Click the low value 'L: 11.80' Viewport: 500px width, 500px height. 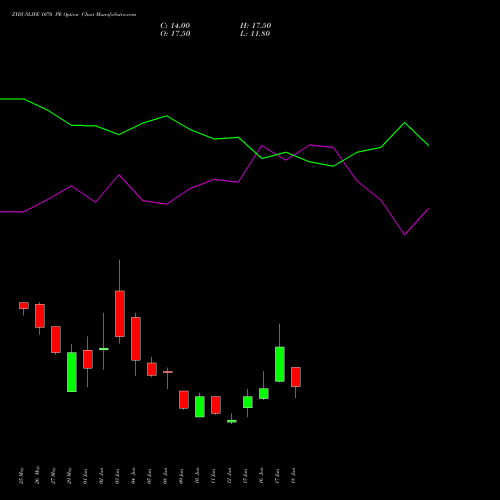[255, 34]
